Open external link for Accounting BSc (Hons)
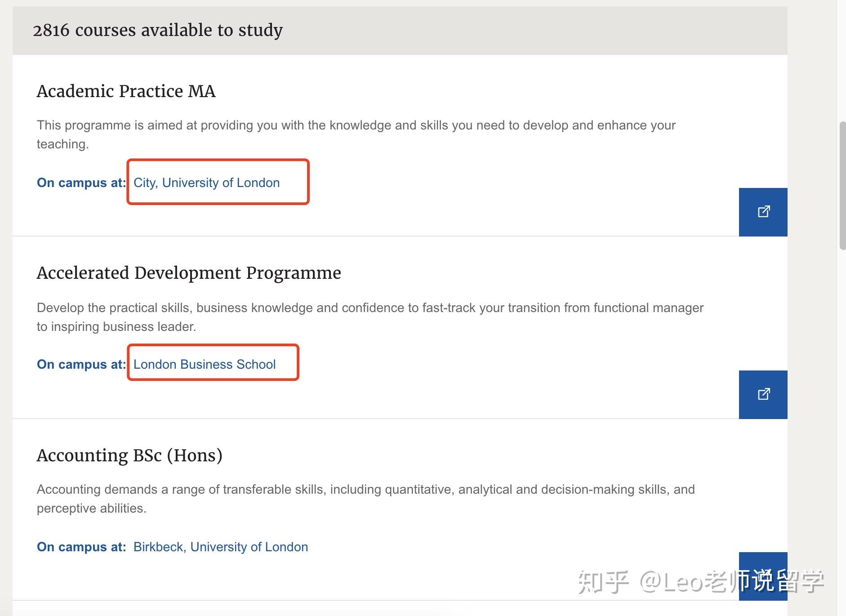Viewport: 846px width, 616px height. pos(763,576)
